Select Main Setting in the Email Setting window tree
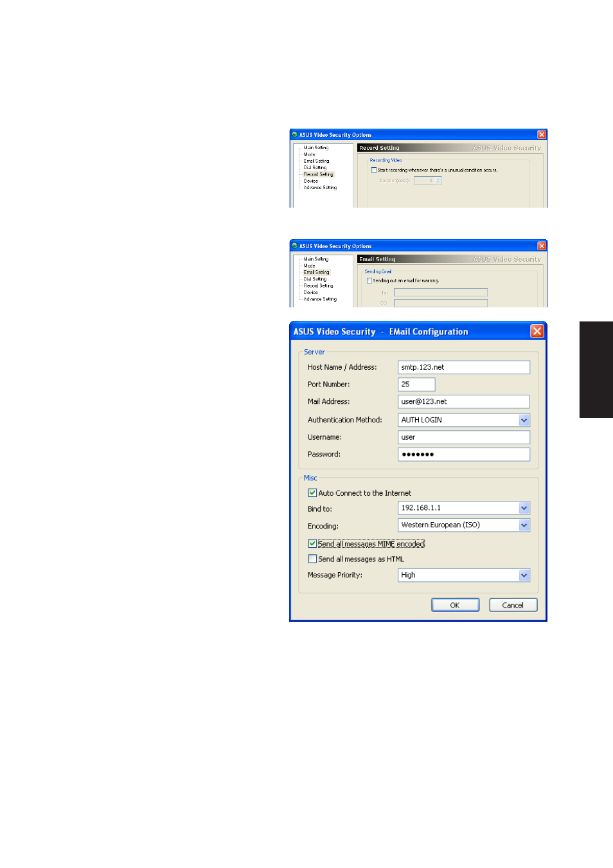This screenshot has height=868, width=613. [x=315, y=259]
